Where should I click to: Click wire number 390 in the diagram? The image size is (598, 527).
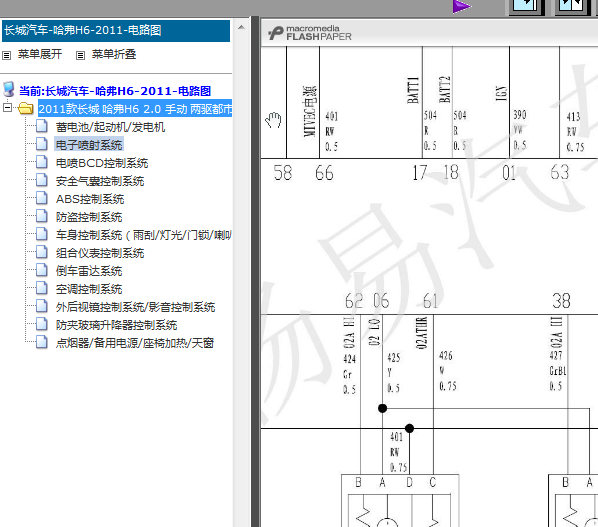click(520, 115)
